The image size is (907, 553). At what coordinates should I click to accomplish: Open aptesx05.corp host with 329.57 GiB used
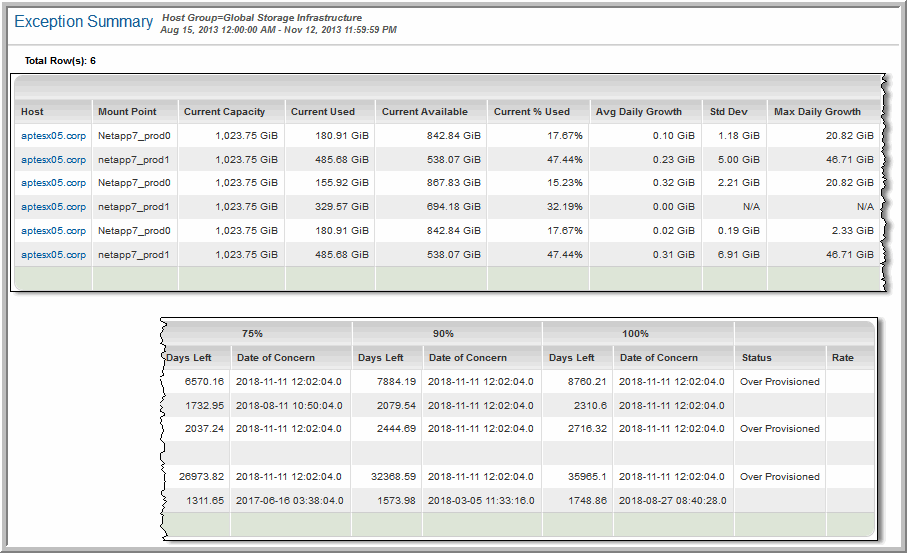53,207
